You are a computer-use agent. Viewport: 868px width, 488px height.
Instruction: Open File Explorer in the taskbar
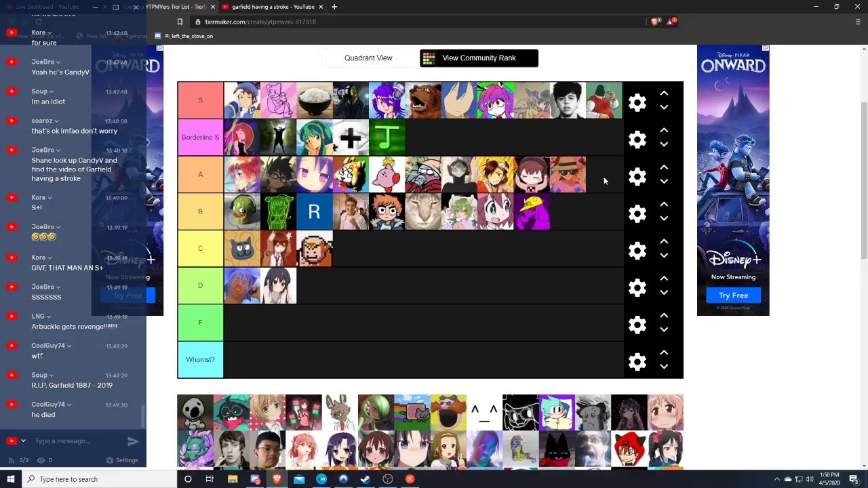(x=233, y=479)
